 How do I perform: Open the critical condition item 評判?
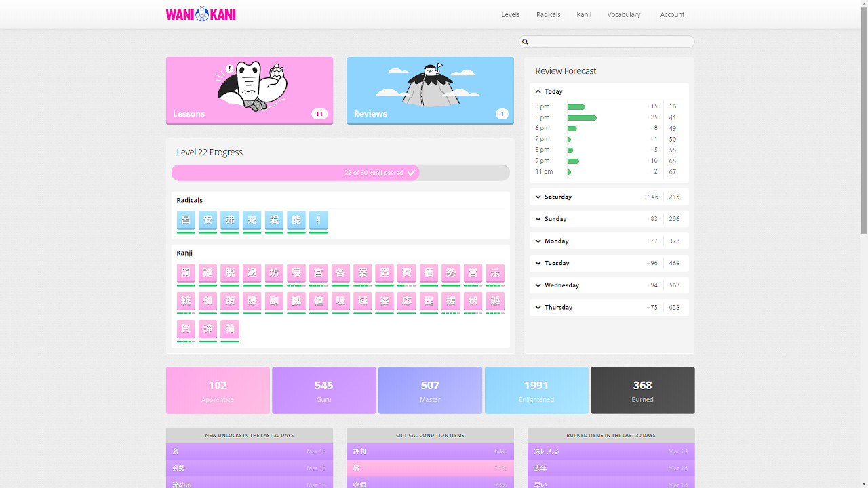click(430, 451)
